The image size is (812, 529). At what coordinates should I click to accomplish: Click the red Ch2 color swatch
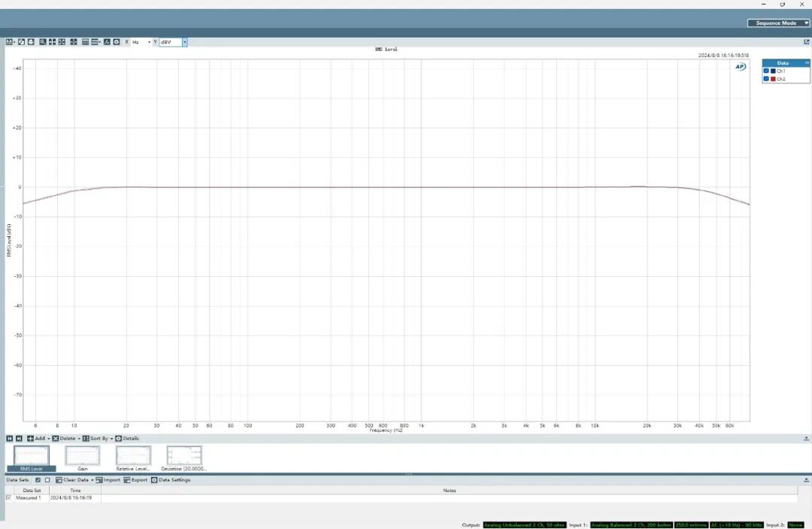click(x=773, y=79)
